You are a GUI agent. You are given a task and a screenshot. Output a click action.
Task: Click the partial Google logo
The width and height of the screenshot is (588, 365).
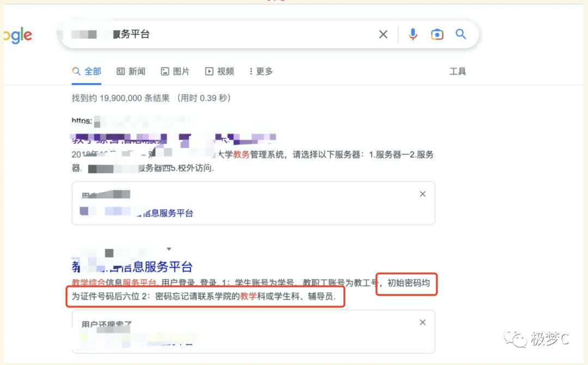click(x=17, y=35)
